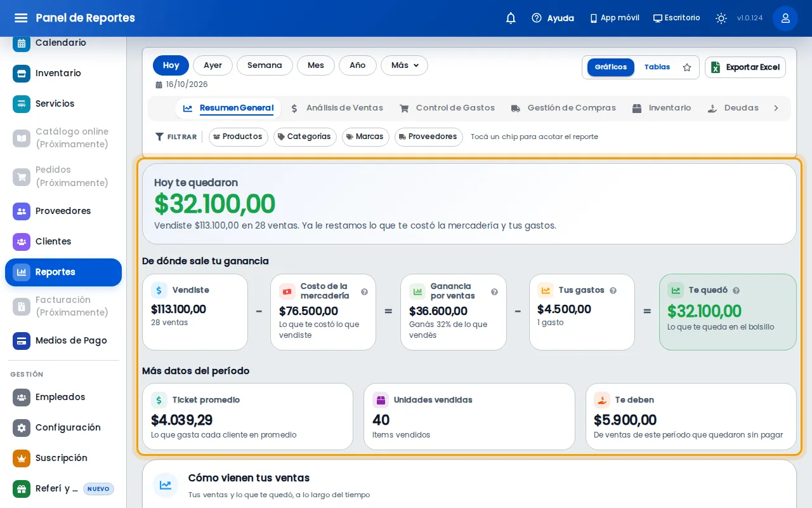Click help icon beside Te quedó
This screenshot has height=508, width=812.
737,291
